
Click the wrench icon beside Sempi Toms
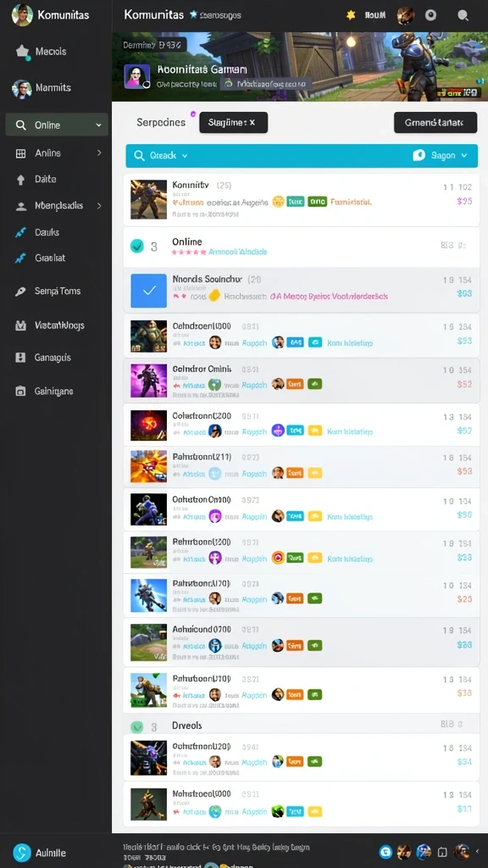(20, 292)
